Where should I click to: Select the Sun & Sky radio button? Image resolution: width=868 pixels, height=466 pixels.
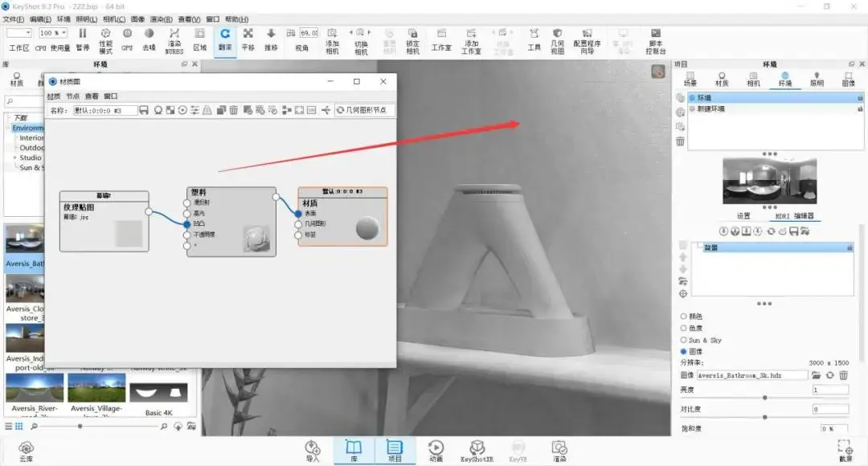[x=684, y=340]
